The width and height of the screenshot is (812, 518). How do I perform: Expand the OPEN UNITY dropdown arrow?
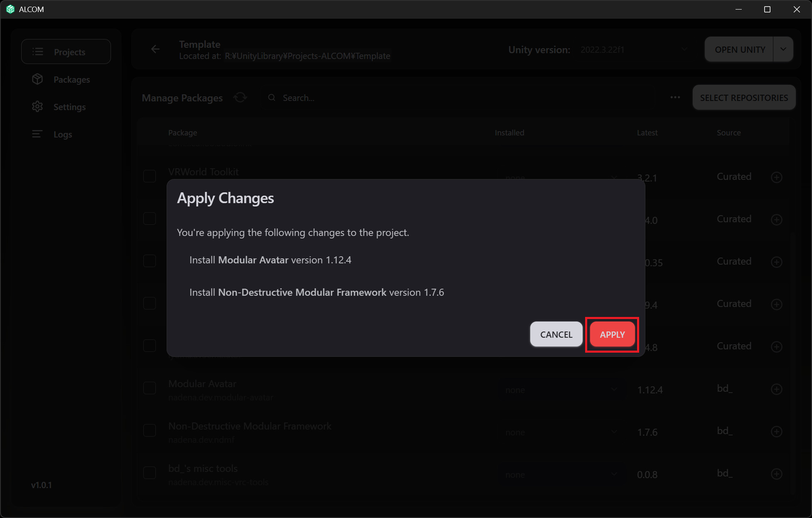783,49
